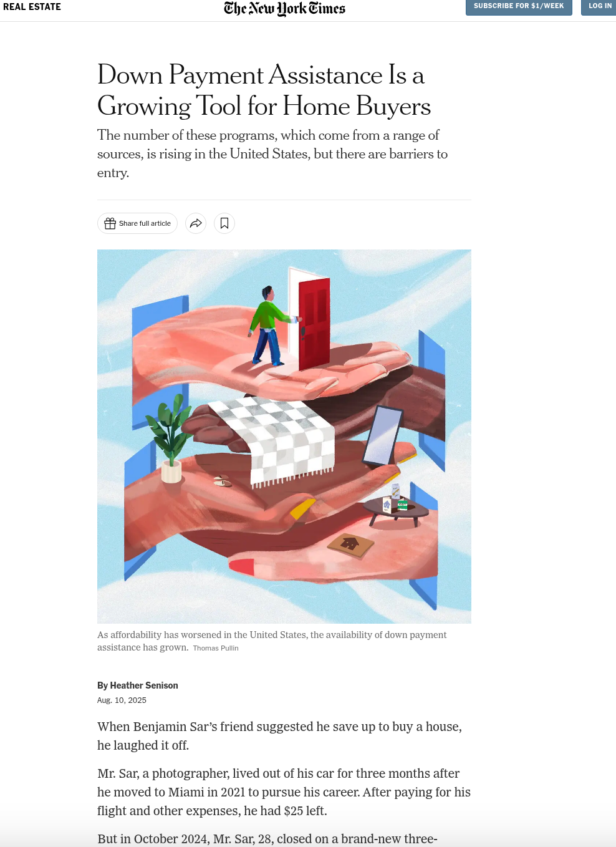Click the Aug. 10, 2025 publication date

(x=122, y=700)
